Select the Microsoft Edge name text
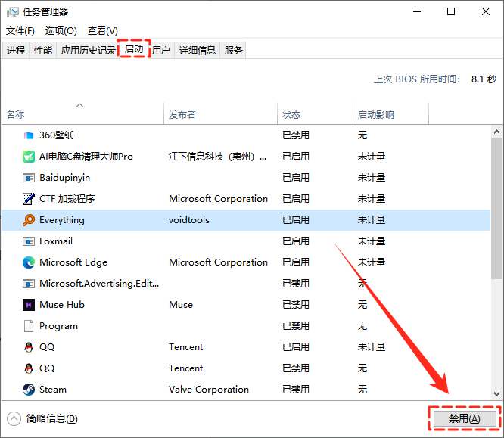The height and width of the screenshot is (438, 504). click(73, 262)
